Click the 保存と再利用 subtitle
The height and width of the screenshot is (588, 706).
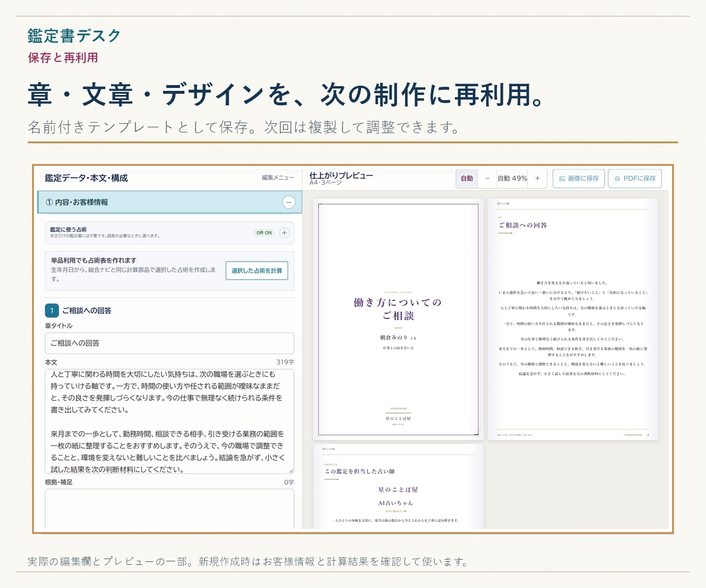coord(62,57)
